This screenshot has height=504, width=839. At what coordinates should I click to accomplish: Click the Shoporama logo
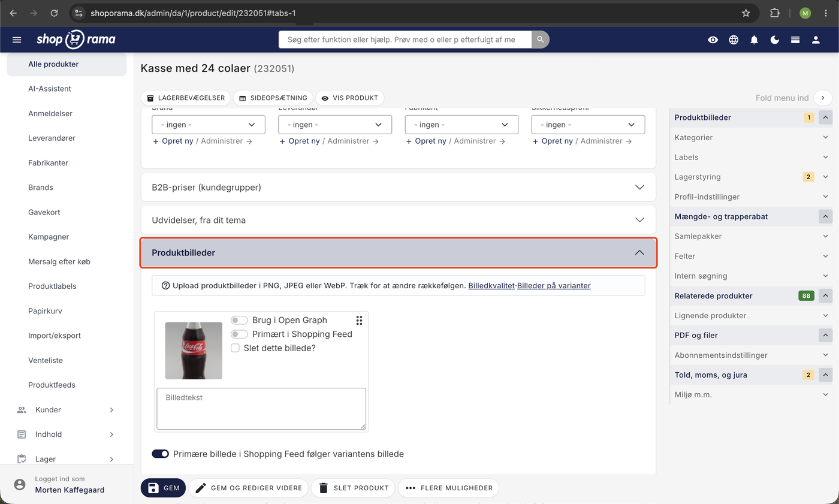76,40
